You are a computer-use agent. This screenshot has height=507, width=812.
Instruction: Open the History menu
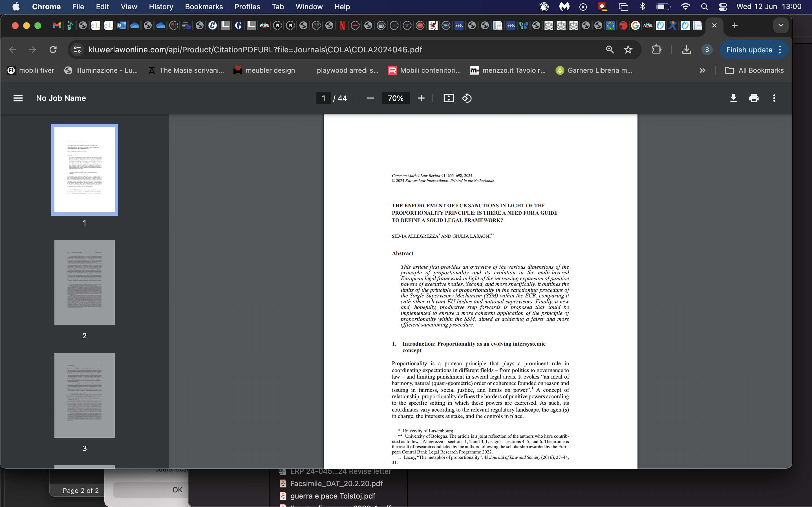tap(161, 7)
